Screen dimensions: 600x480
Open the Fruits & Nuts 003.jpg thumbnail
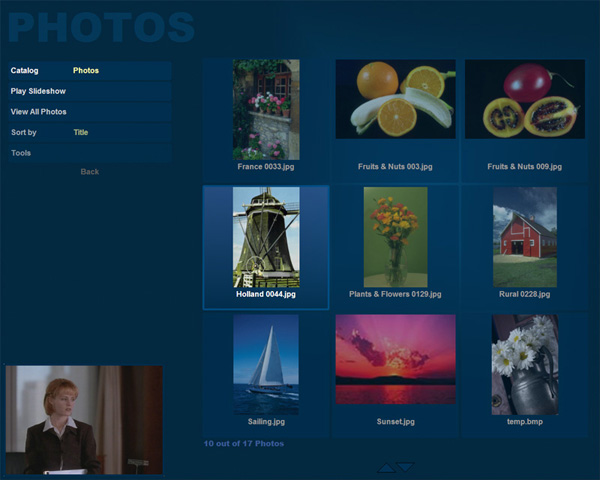click(x=395, y=99)
